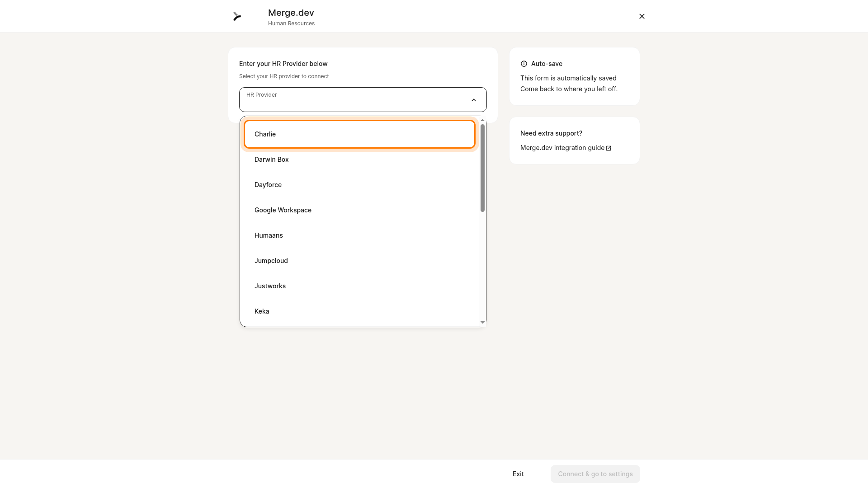Viewport: 868px width, 488px height.
Task: Click 'Need extra support?' heading
Action: [551, 133]
